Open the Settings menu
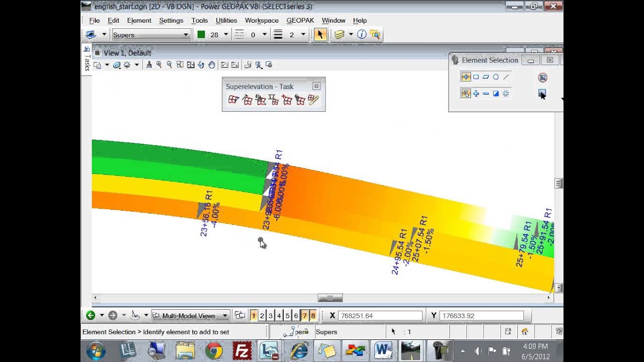The width and height of the screenshot is (644, 362). click(171, 21)
